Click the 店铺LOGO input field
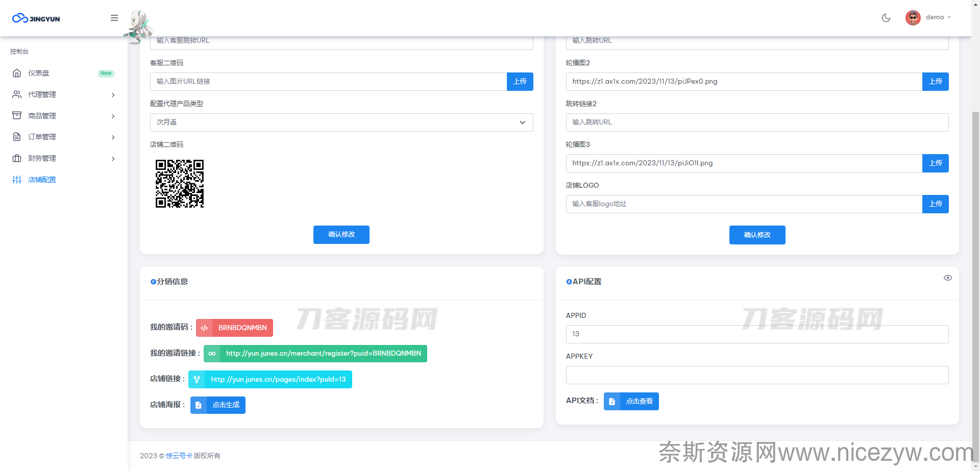980x471 pixels. (x=744, y=204)
